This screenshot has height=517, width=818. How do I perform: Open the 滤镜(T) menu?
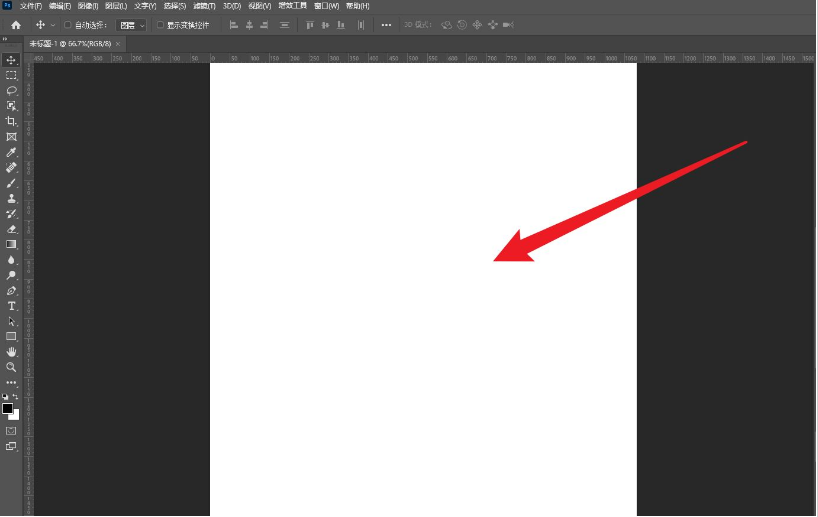(204, 6)
